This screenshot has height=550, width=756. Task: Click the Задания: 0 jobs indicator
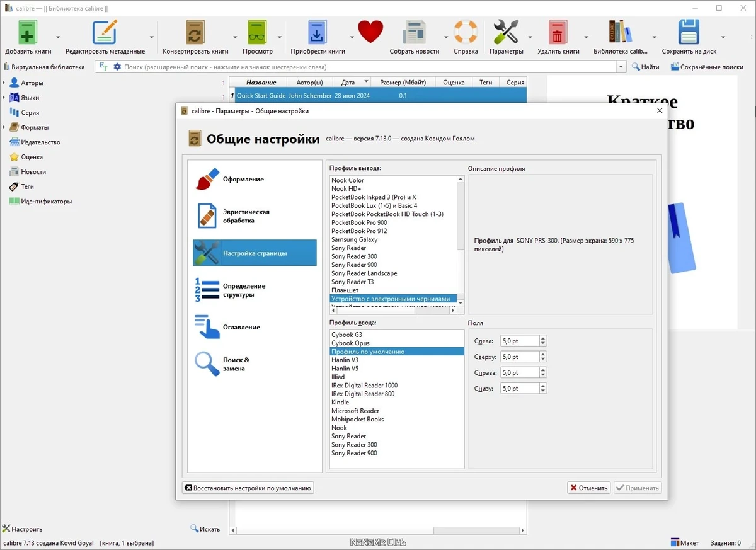click(x=724, y=542)
